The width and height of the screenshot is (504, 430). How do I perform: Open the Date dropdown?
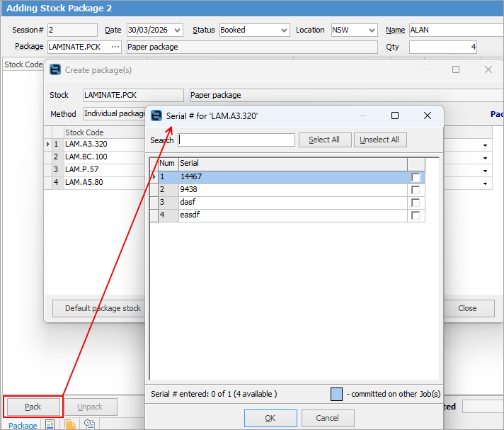(176, 30)
